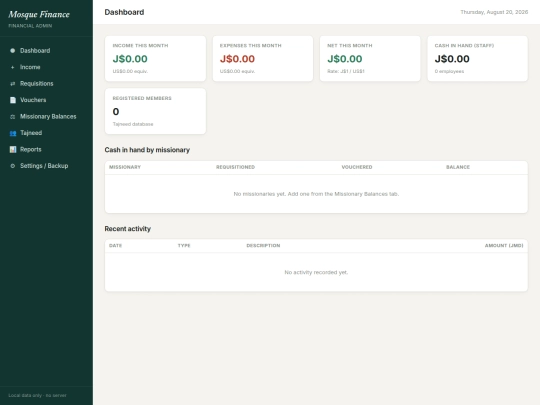Click the "Recent activity" heading
This screenshot has height=405, width=540.
[128, 229]
